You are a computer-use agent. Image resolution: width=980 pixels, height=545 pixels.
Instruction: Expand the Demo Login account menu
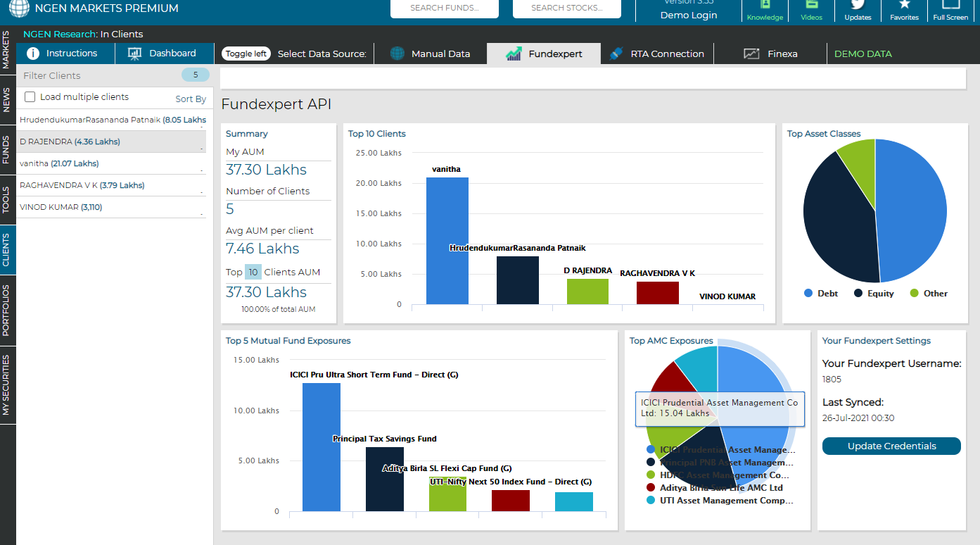coord(689,15)
